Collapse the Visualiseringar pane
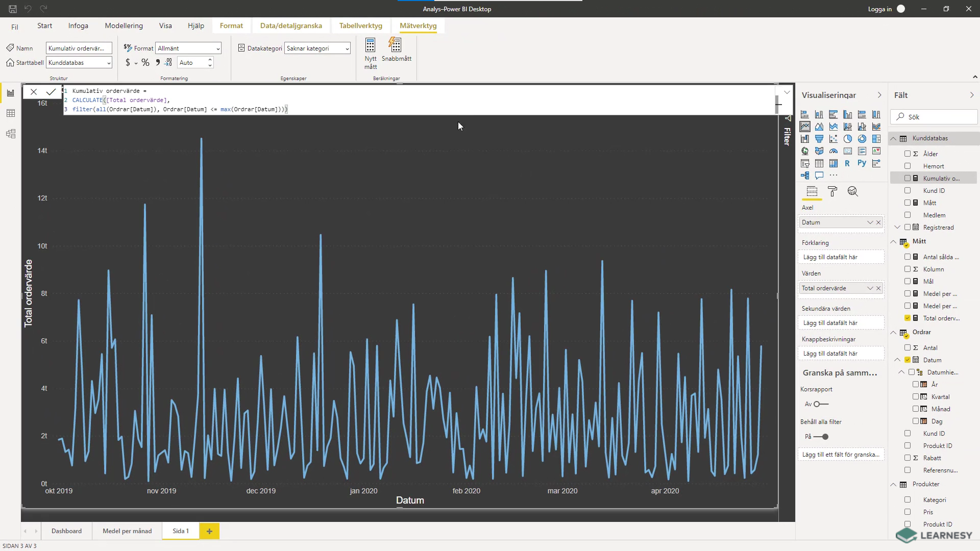 879,95
